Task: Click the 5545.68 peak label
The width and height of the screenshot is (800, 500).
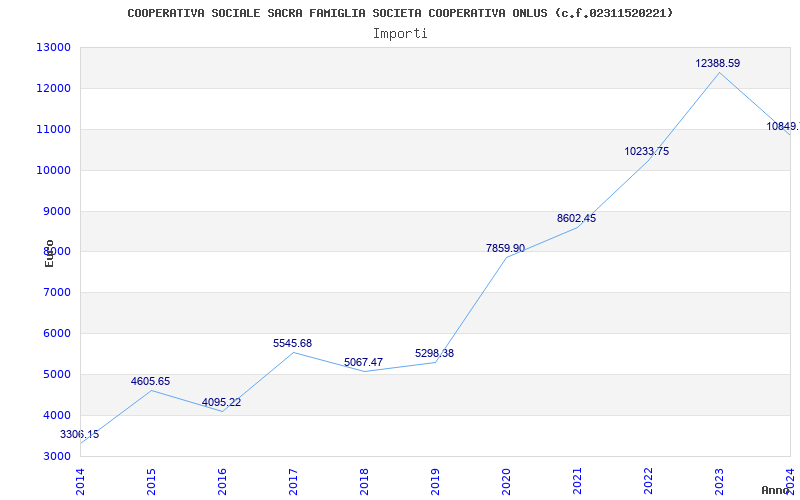Action: pyautogui.click(x=292, y=343)
